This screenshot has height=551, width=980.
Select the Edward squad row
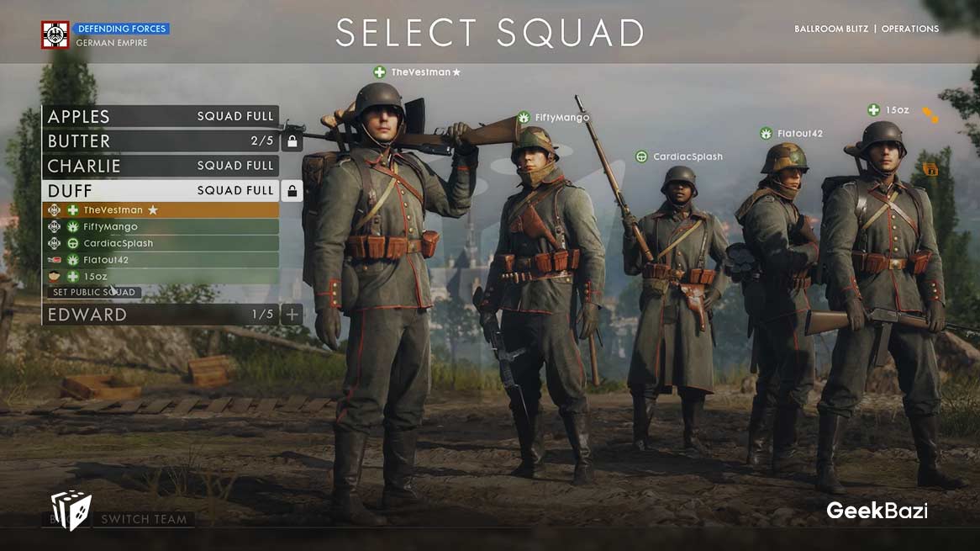(161, 315)
